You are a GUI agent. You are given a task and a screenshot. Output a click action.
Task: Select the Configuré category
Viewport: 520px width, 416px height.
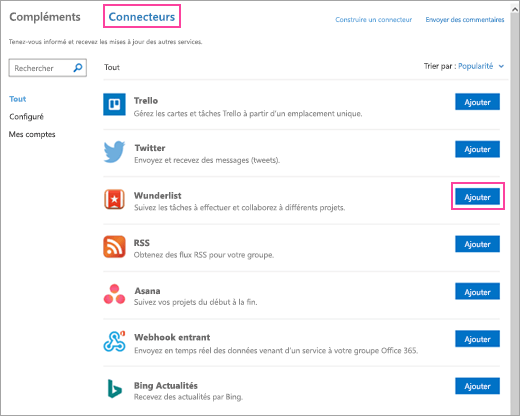(26, 117)
